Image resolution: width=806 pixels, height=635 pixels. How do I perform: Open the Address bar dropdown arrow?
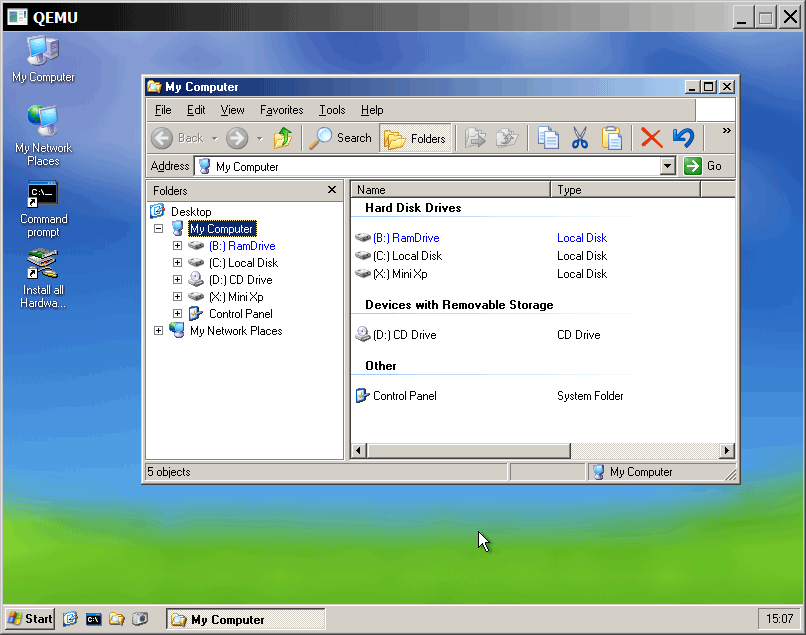(x=668, y=167)
